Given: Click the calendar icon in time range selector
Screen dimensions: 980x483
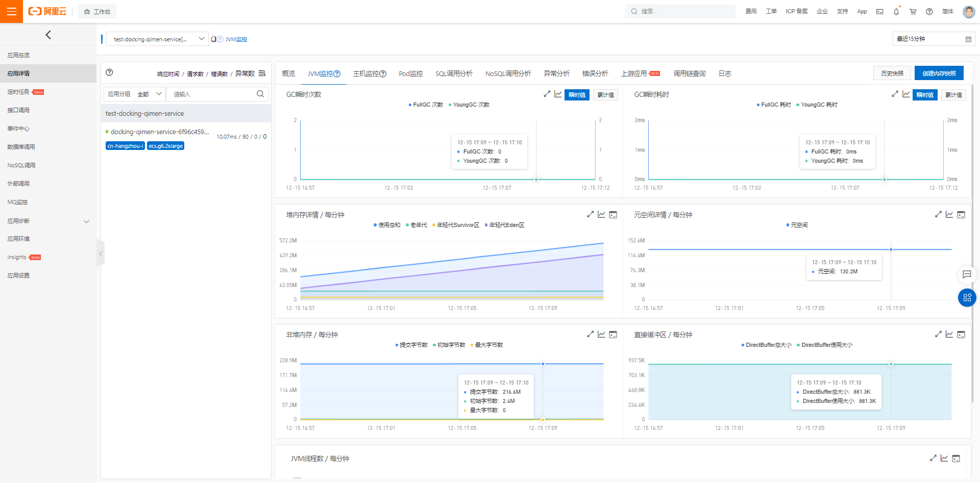Looking at the screenshot, I should (x=968, y=39).
